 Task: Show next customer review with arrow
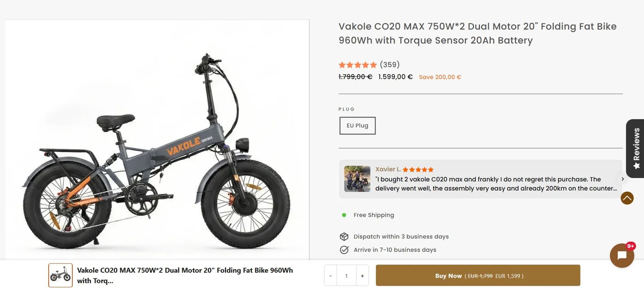pyautogui.click(x=623, y=179)
